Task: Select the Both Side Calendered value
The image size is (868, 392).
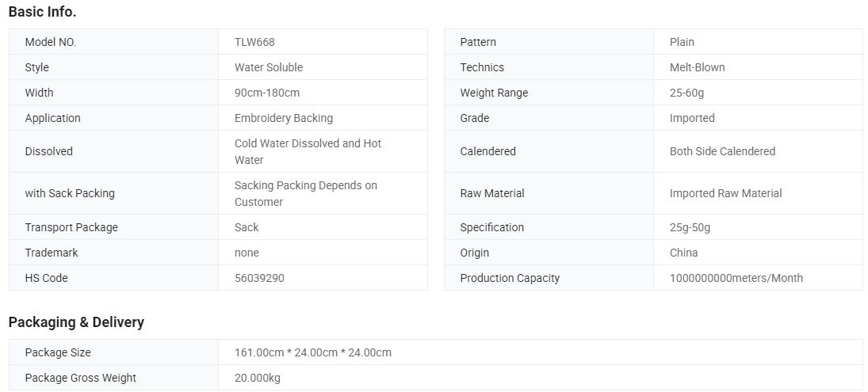Action: tap(722, 151)
